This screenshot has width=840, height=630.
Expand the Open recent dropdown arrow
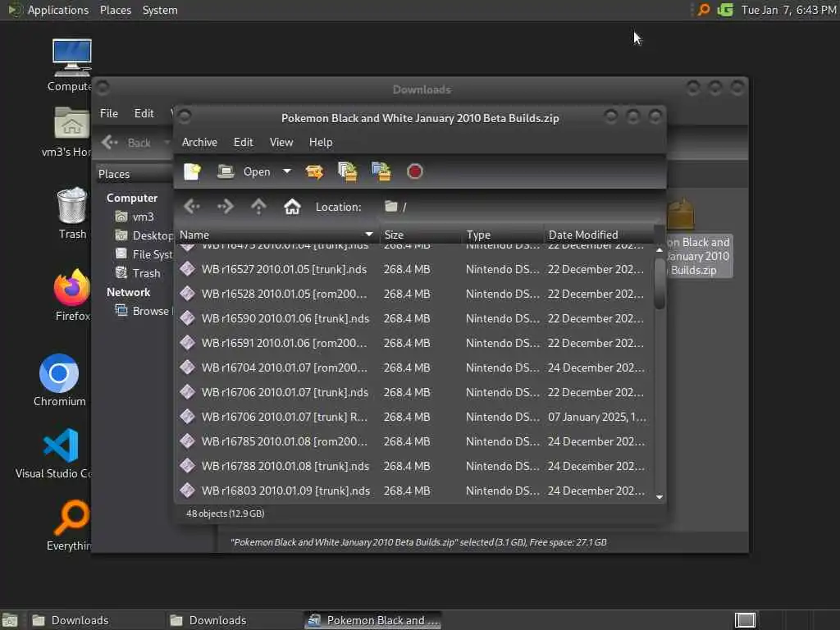pyautogui.click(x=287, y=171)
